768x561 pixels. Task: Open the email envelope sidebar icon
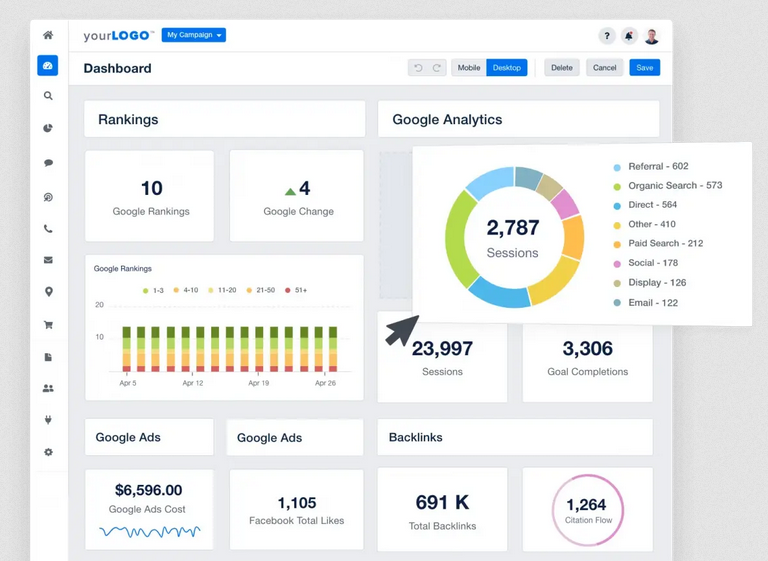[x=48, y=260]
